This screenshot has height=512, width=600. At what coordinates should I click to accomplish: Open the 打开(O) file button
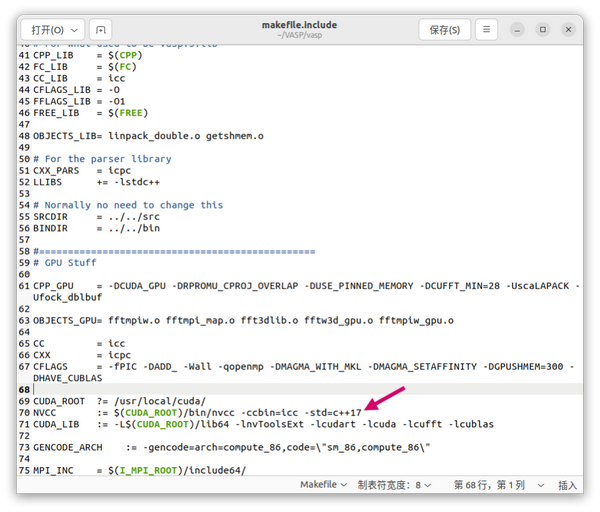point(52,30)
